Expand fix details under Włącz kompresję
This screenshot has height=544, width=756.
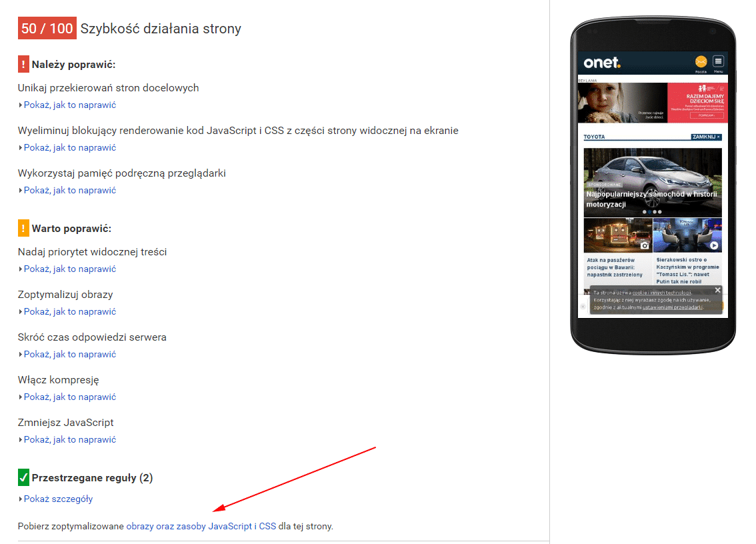pos(69,397)
